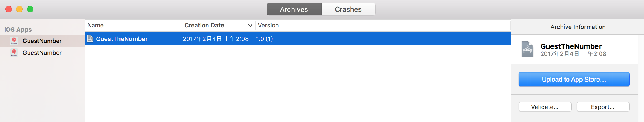Select the GuestTheNumber archive row name

click(122, 39)
